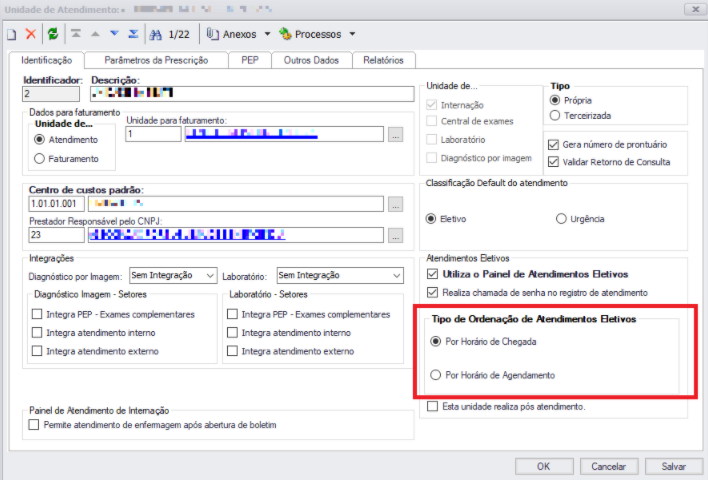Choose Por Horário de Agendamento ordering

pos(435,375)
